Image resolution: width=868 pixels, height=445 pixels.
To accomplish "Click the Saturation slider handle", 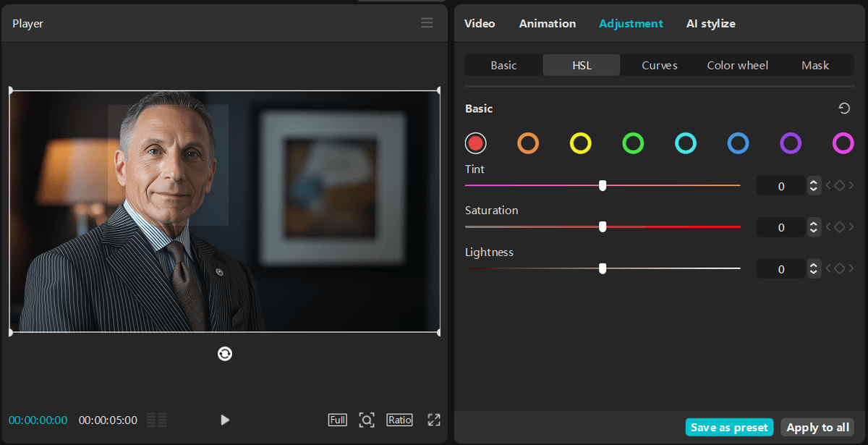I will point(603,226).
